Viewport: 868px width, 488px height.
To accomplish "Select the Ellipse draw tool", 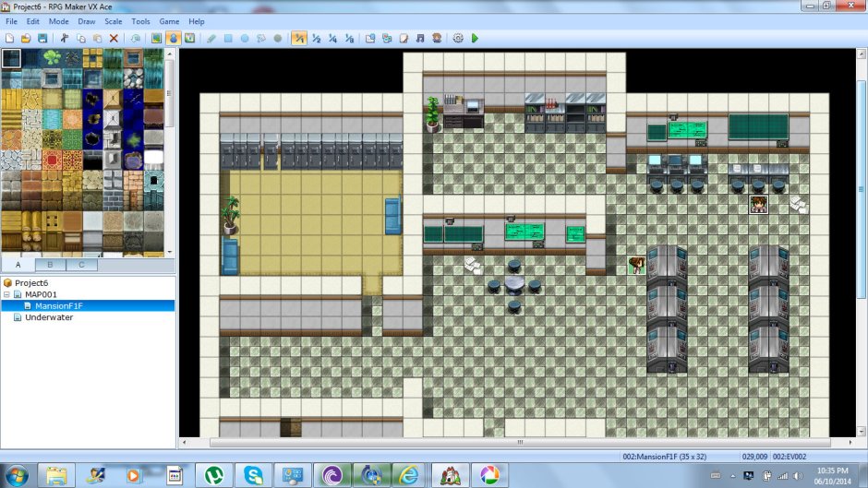I will [245, 38].
